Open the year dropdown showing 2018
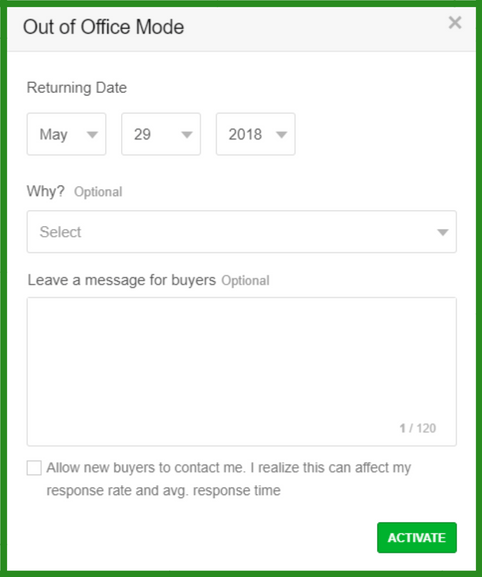 [x=256, y=134]
